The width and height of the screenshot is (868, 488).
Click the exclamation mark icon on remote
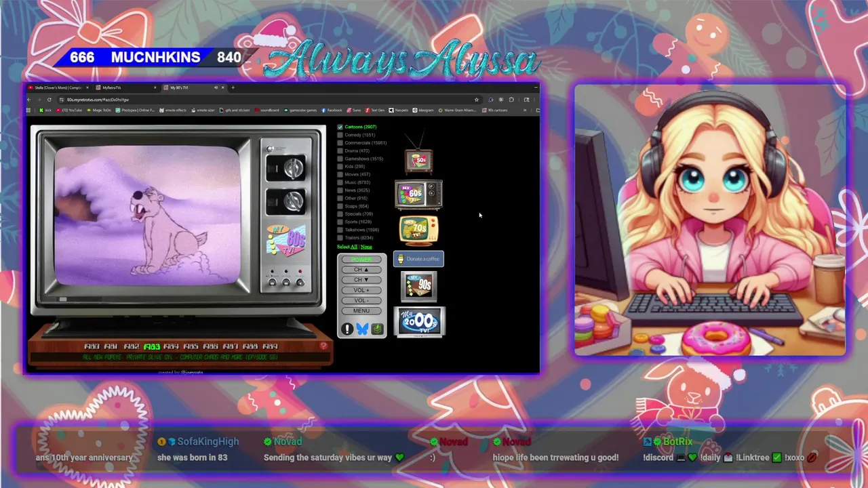pos(347,329)
